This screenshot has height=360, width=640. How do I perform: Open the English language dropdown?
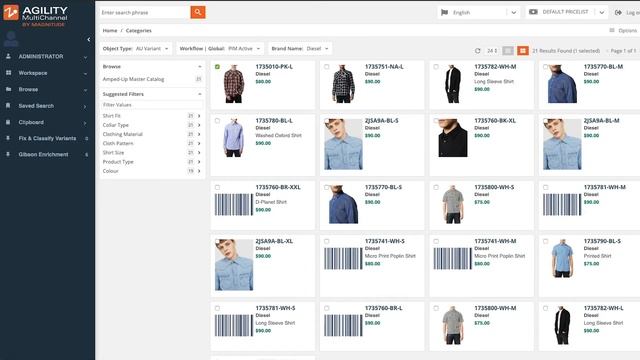479,12
